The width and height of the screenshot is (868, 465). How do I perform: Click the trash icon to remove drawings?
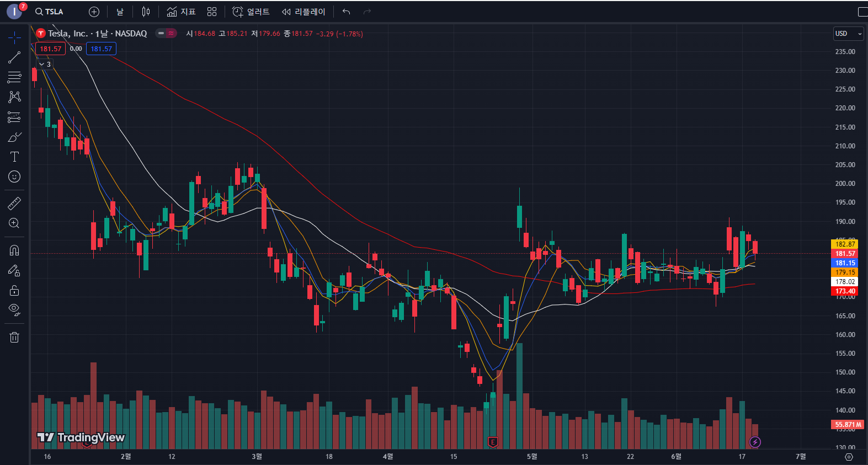point(14,337)
